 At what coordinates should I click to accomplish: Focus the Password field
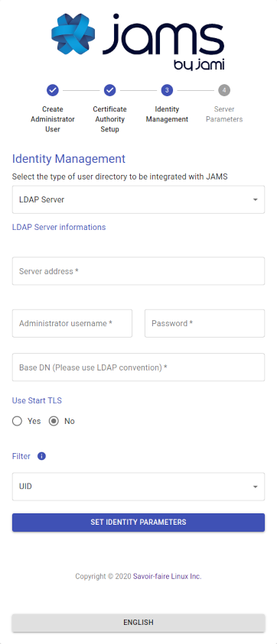[204, 323]
